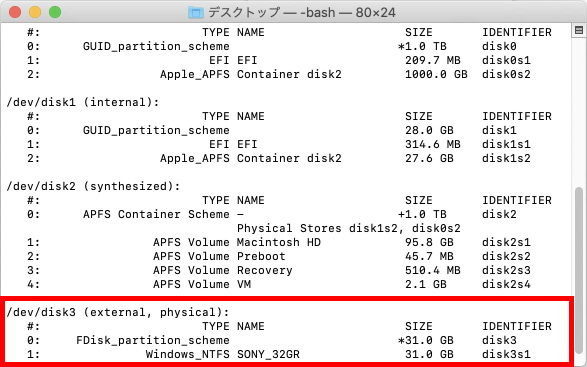Viewport: 587px width, 367px height.
Task: Click the window title 'デスクトップ — -bash — 80×24'
Action: coord(302,12)
